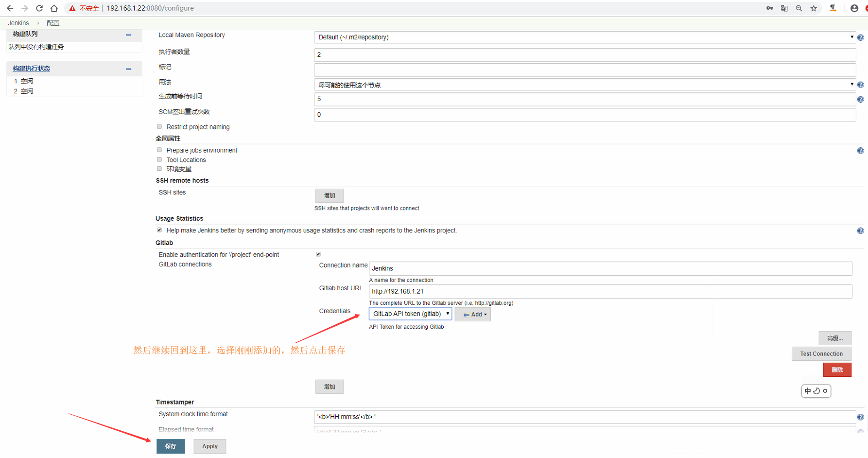Click the 增加 button for SSH sites
This screenshot has height=458, width=868.
[330, 195]
